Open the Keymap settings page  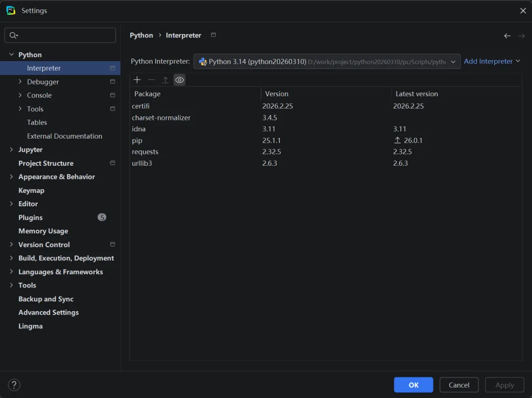pyautogui.click(x=60, y=190)
